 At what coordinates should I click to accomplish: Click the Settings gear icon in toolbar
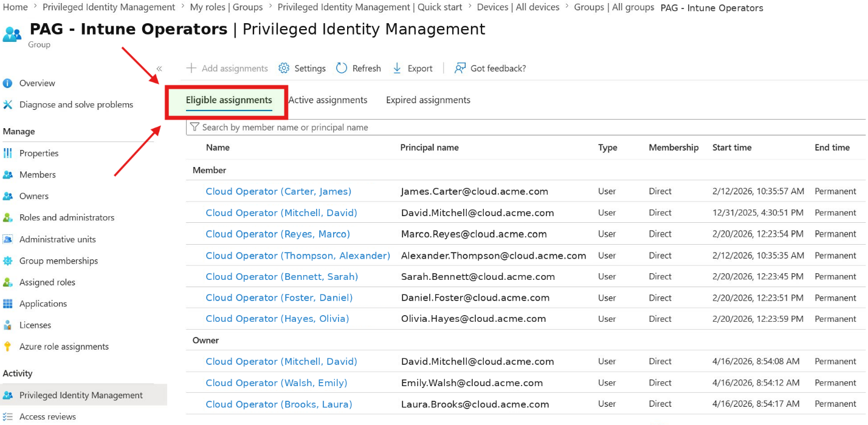point(284,68)
